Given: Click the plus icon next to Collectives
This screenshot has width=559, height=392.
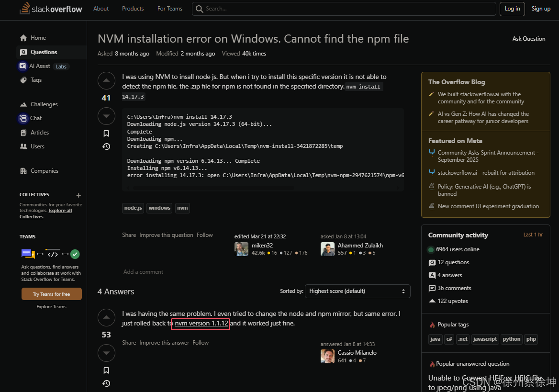Looking at the screenshot, I should (x=78, y=195).
